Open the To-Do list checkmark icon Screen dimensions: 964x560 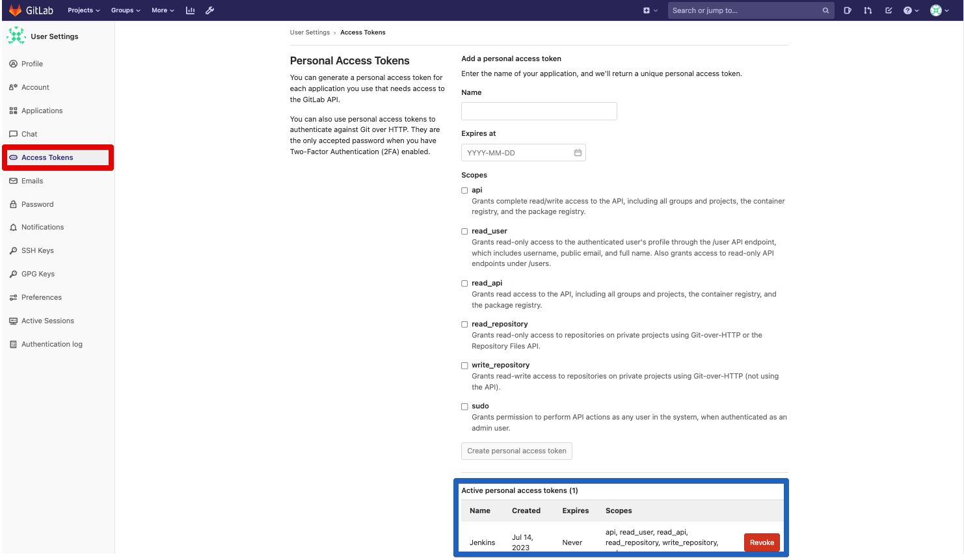tap(889, 10)
